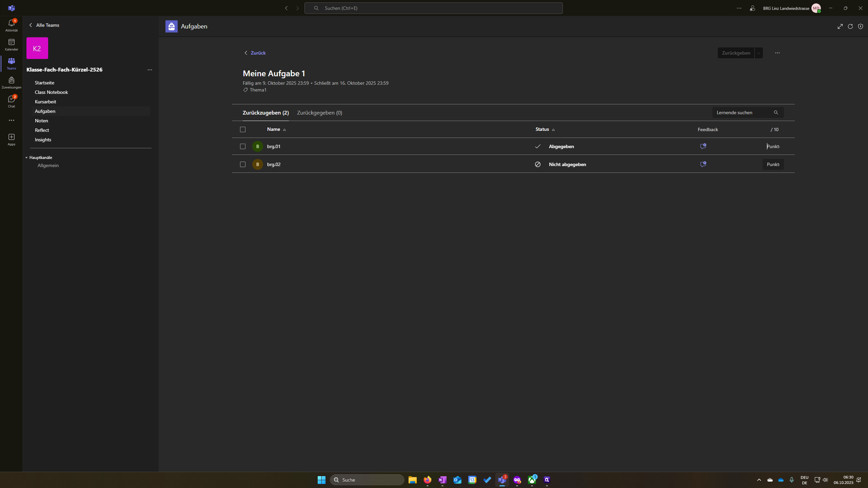The height and width of the screenshot is (488, 868).
Task: Open Zuweisungen backpack icon in sidebar
Action: click(11, 82)
